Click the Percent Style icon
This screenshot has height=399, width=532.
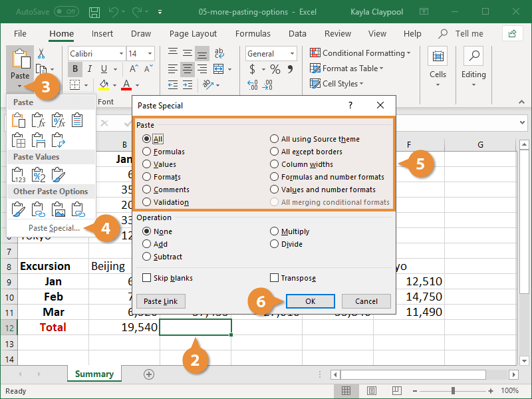275,69
